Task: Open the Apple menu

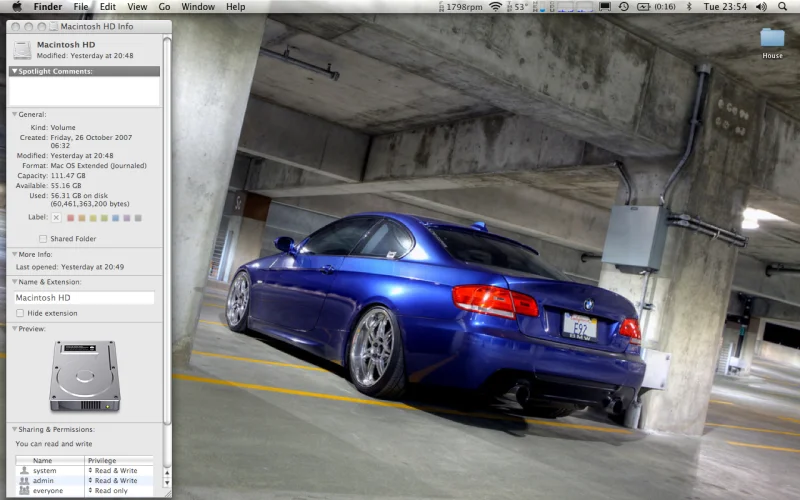Action: [16, 7]
